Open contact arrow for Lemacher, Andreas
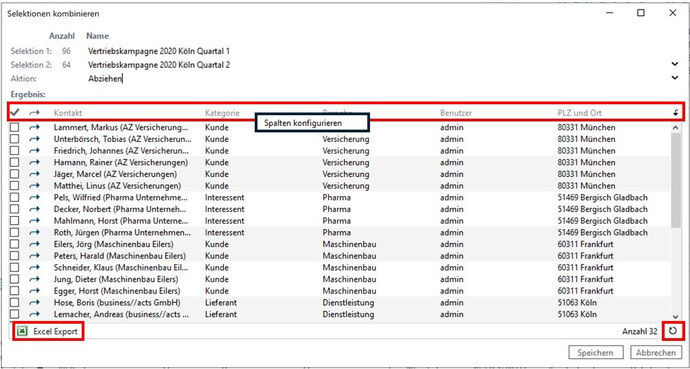 pyautogui.click(x=34, y=314)
